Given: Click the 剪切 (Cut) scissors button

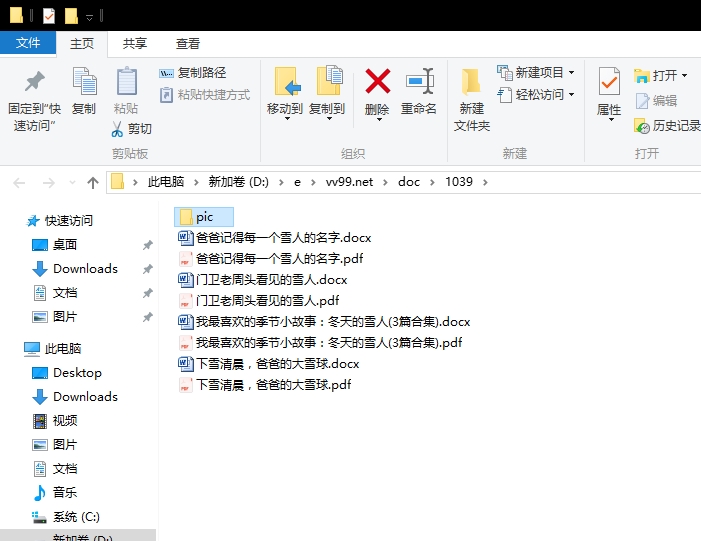Looking at the screenshot, I should click(131, 129).
